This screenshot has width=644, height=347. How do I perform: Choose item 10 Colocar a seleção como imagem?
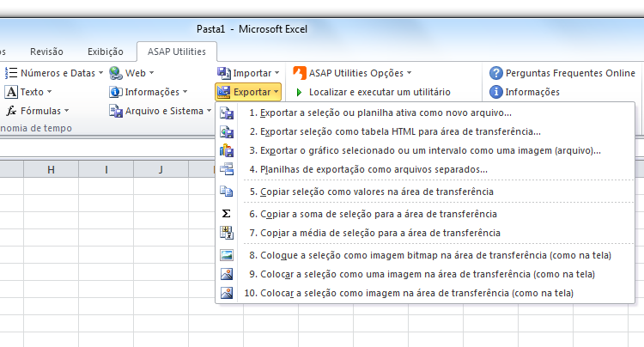click(425, 293)
